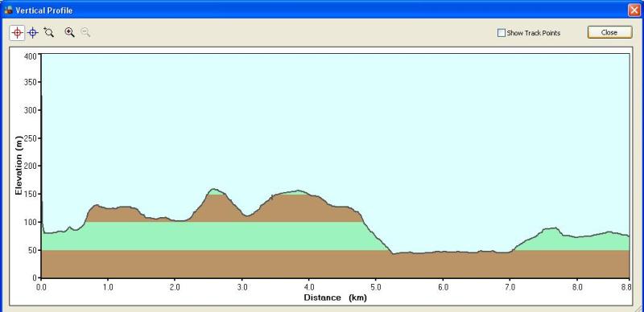The image size is (644, 312).
Task: Close the window with the red X
Action: click(x=634, y=10)
